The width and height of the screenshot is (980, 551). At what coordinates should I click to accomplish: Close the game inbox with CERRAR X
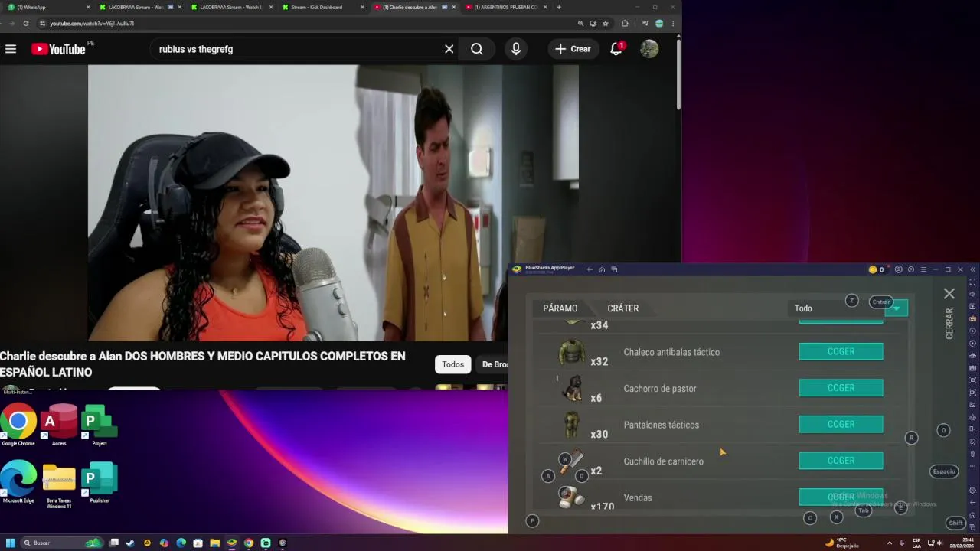[x=949, y=294]
